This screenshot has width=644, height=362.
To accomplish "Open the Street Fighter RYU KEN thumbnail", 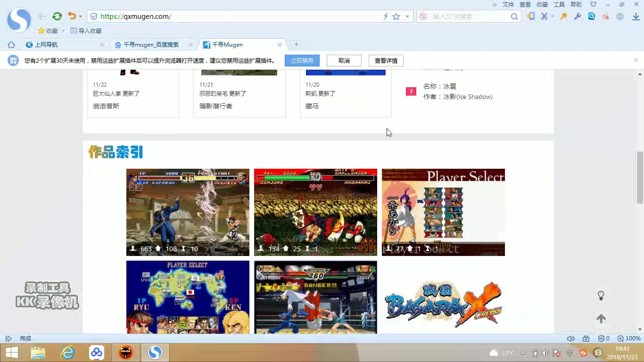I will click(188, 297).
